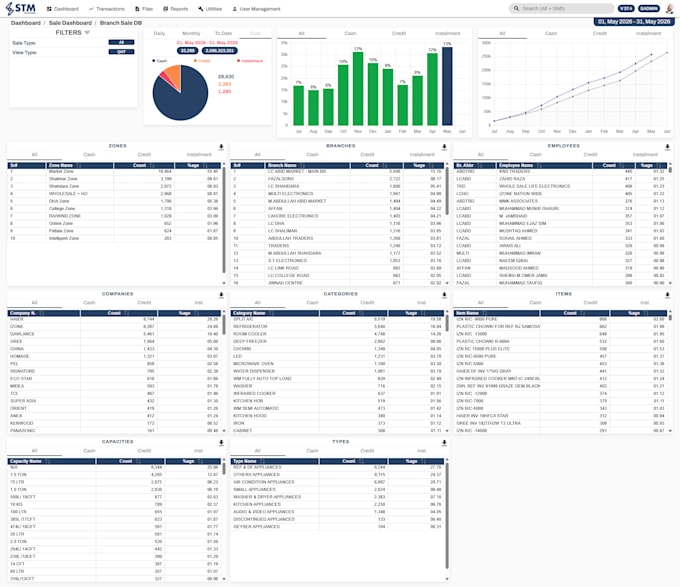Click the SADMIN badge button

(649, 8)
